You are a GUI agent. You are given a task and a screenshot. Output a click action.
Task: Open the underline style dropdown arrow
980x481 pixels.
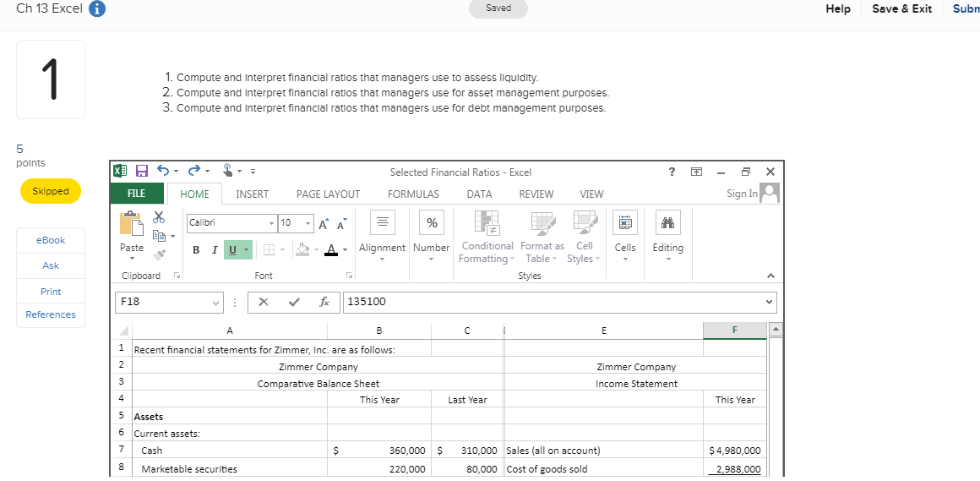[246, 250]
